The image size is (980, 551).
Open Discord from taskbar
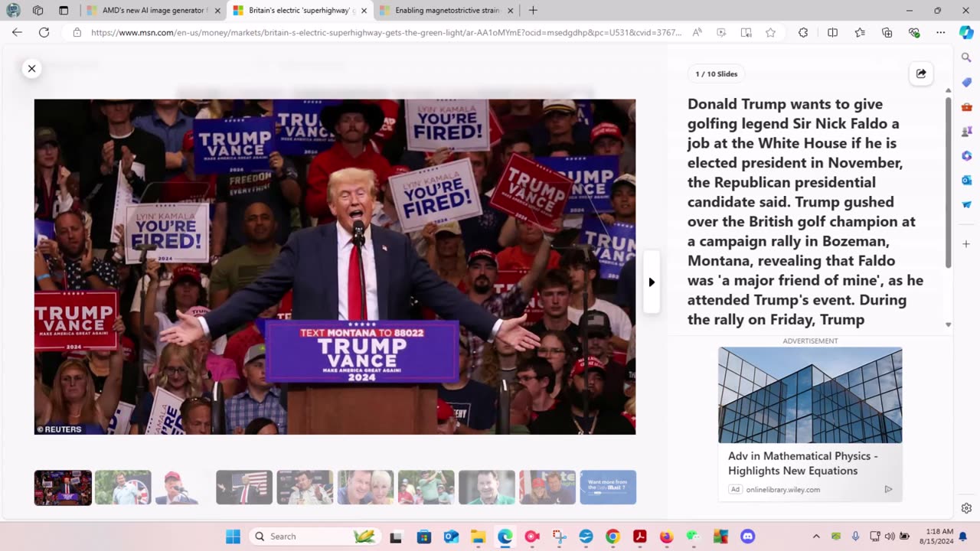[747, 536]
